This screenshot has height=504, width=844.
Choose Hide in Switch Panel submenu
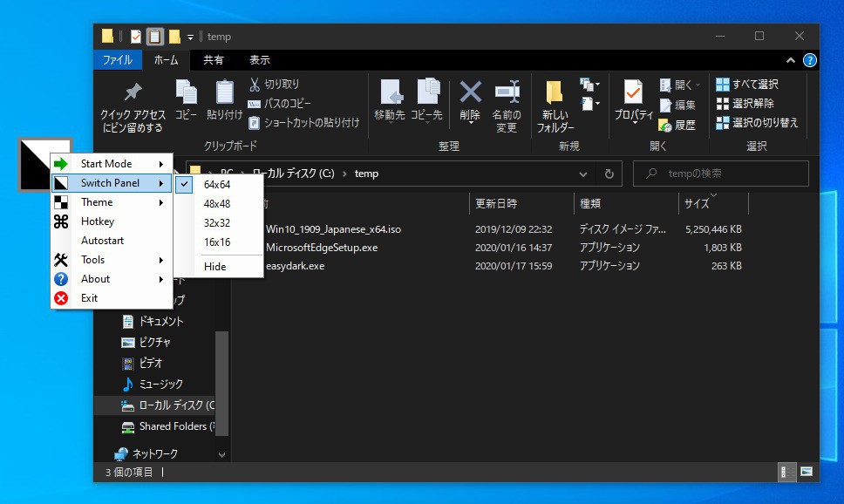[219, 267]
